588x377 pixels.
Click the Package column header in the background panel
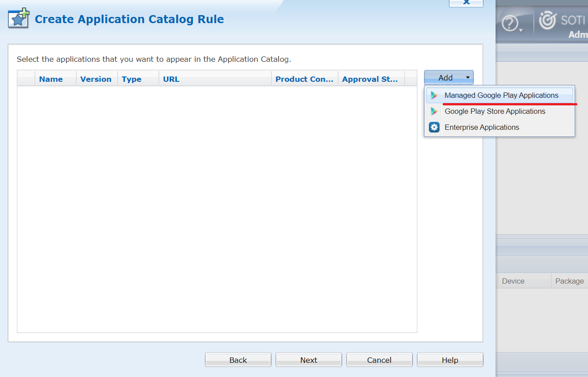[569, 281]
